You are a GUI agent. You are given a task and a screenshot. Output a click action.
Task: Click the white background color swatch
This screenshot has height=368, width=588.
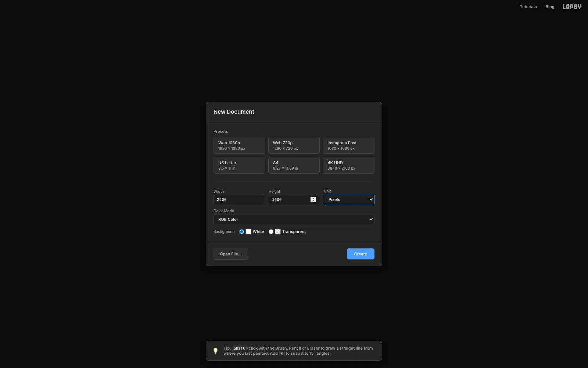tap(248, 231)
